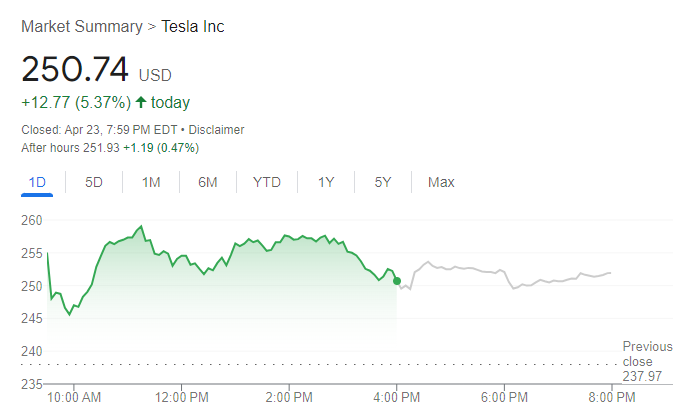This screenshot has width=698, height=411.
Task: Select the Max time range
Action: point(441,182)
